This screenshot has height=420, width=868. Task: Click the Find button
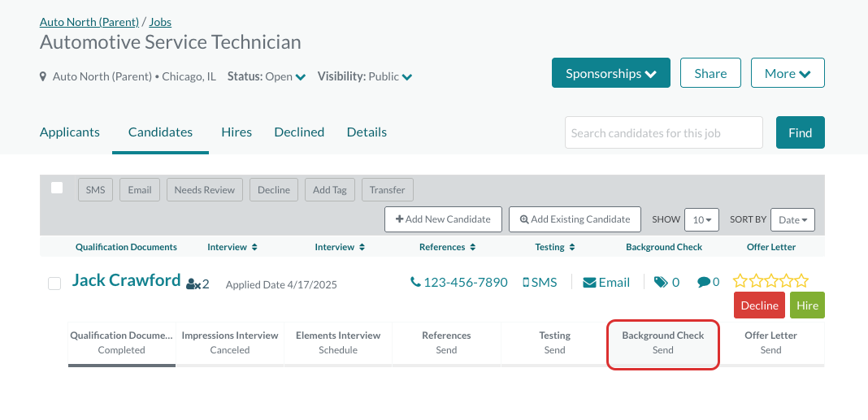point(801,132)
